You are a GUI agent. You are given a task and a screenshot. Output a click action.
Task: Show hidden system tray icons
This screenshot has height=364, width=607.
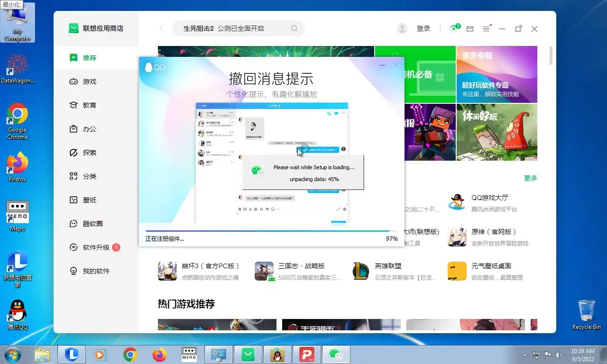524,355
